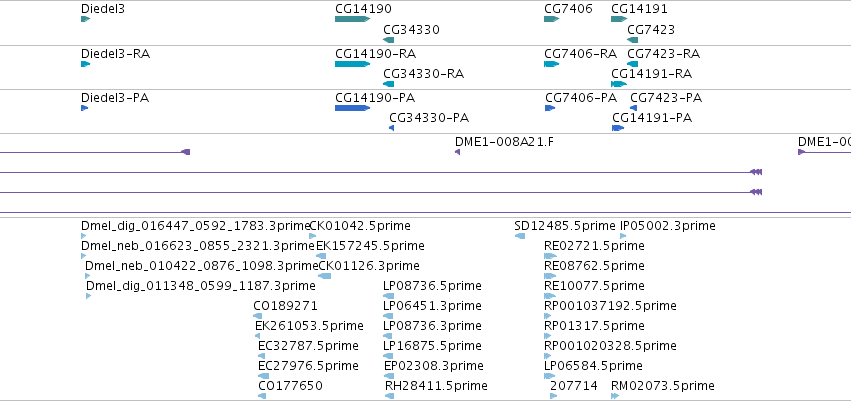Click the CG14191-RA transcript label

pos(652,74)
